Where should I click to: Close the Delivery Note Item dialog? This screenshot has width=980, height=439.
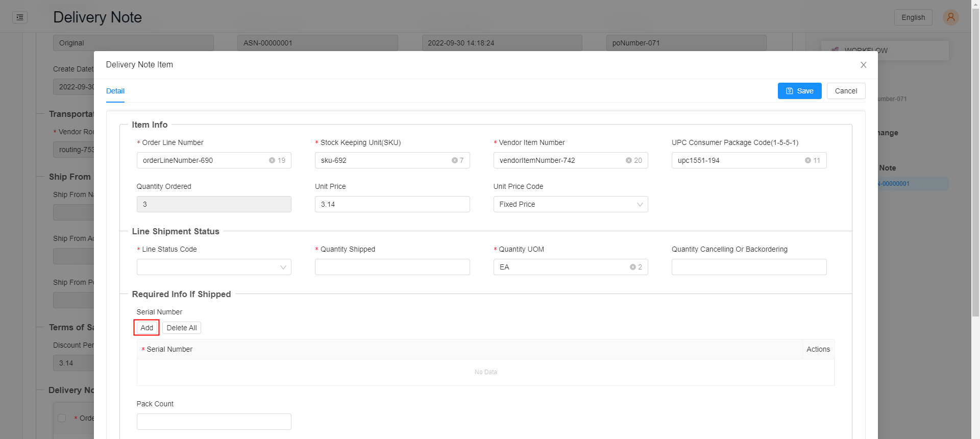[863, 65]
